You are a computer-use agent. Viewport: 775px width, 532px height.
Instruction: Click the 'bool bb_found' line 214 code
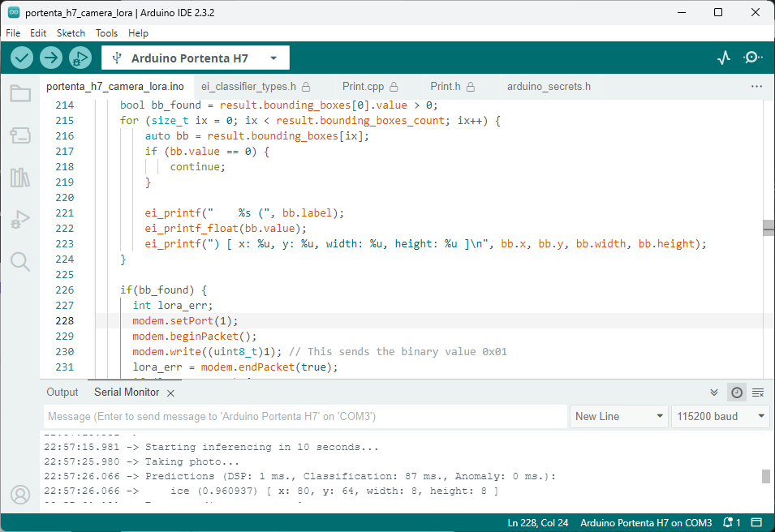click(279, 105)
